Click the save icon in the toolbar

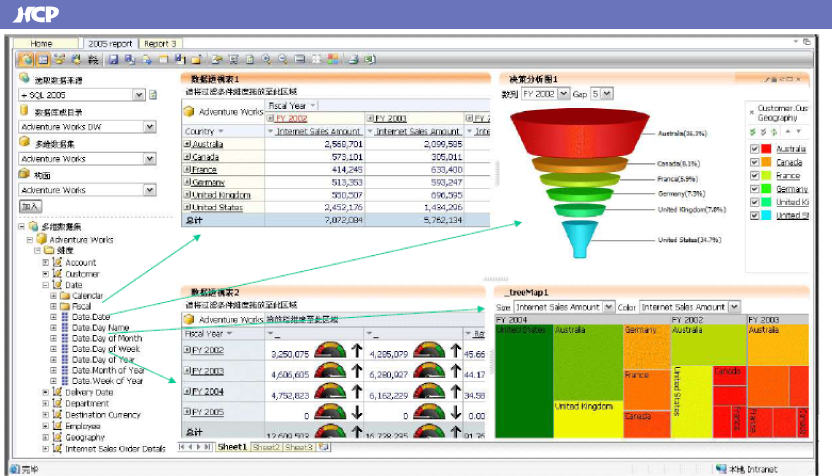pyautogui.click(x=114, y=60)
